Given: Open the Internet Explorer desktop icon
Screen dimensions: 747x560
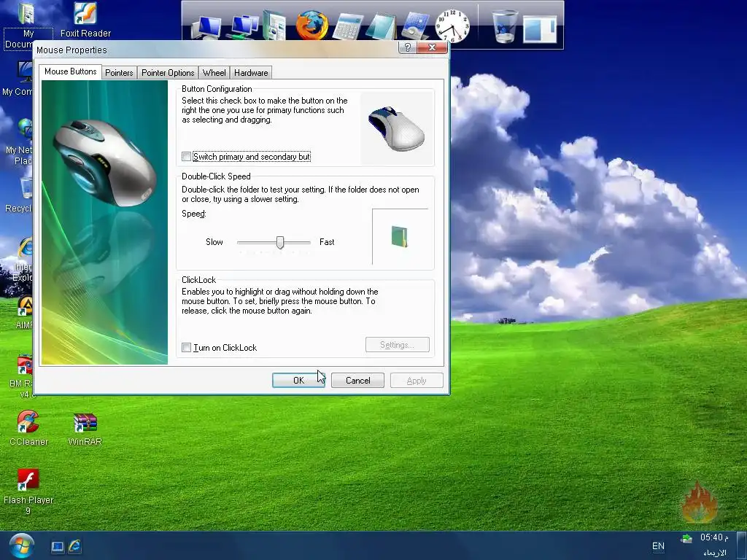Looking at the screenshot, I should 23,260.
